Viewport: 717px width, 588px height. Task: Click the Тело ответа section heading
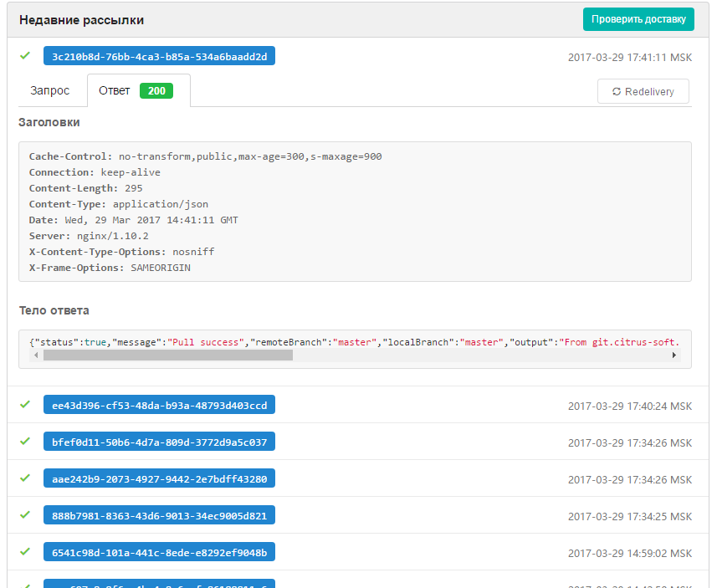pos(54,310)
